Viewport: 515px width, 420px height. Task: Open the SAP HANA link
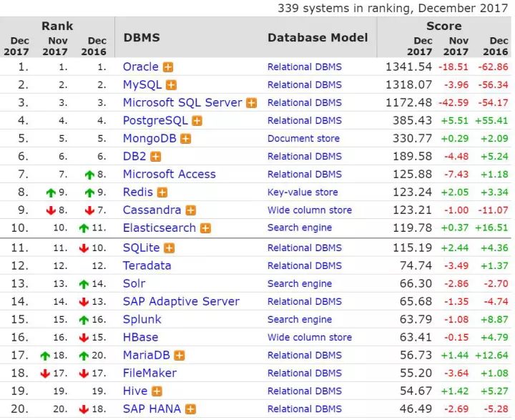click(152, 409)
